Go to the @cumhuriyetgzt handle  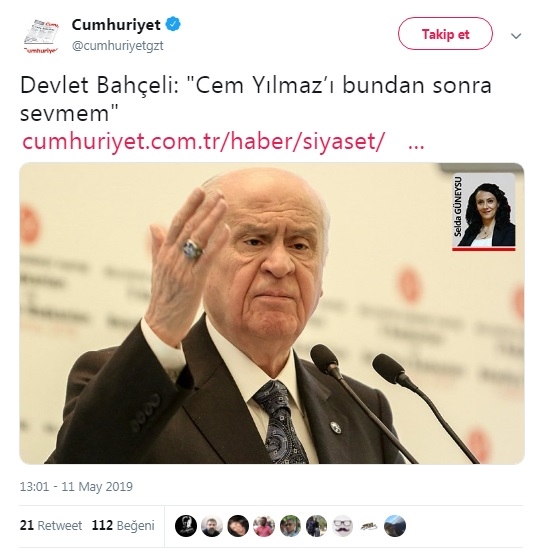118,46
